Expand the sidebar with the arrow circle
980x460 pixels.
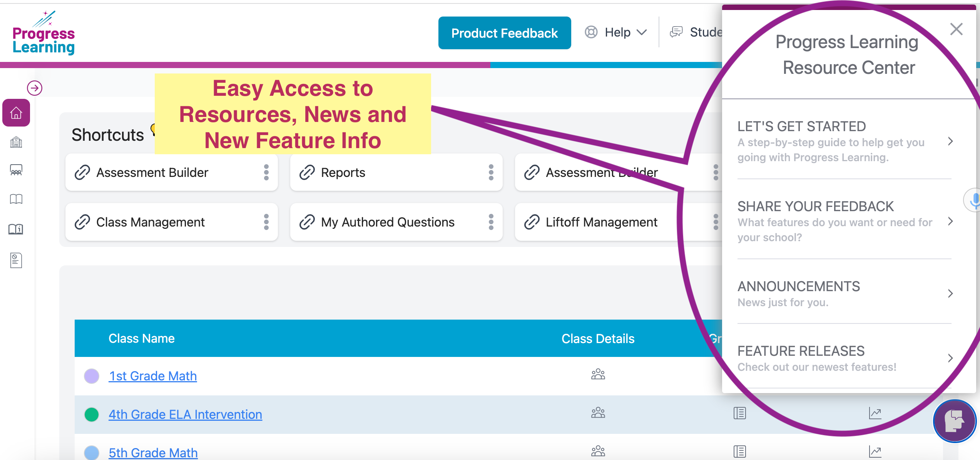35,88
